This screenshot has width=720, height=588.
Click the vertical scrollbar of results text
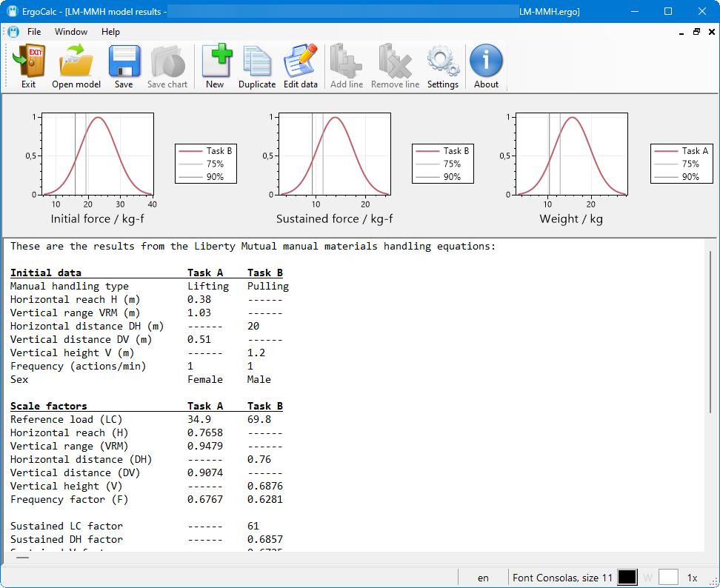click(710, 333)
